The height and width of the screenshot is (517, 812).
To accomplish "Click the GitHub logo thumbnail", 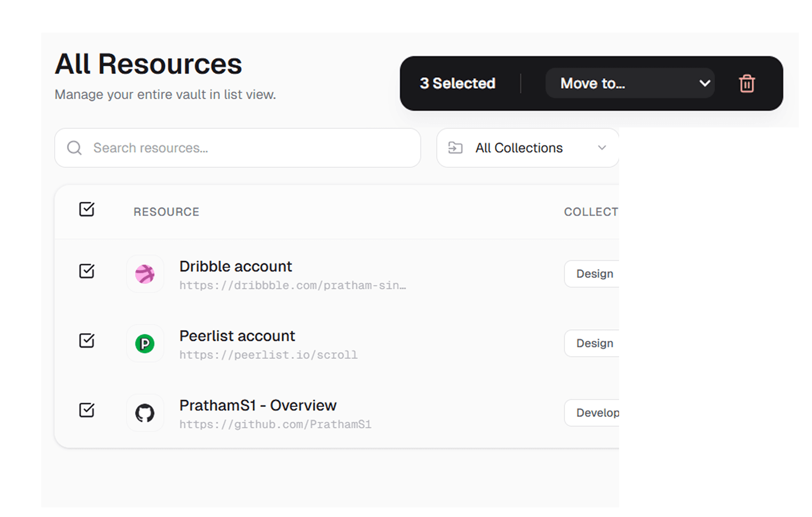I will 145,413.
